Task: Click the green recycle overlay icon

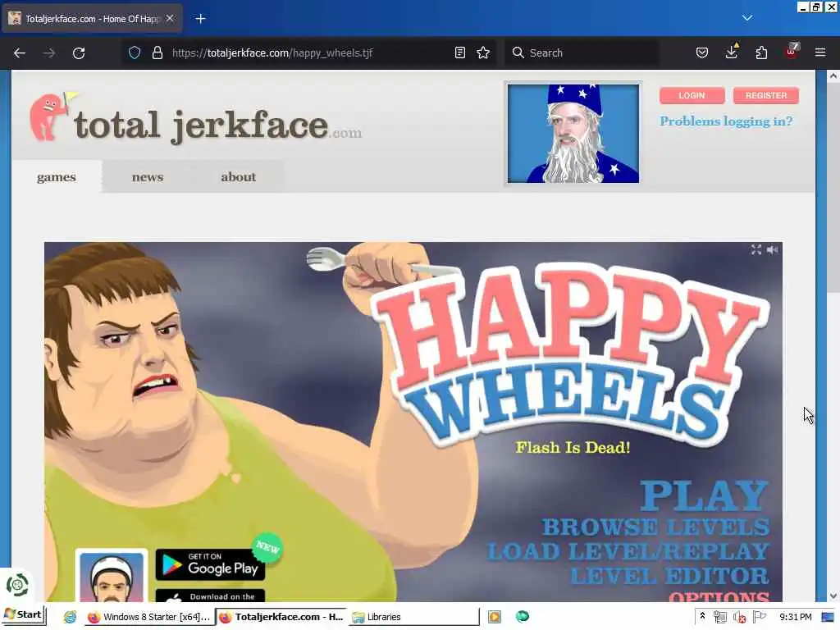Action: (x=16, y=585)
